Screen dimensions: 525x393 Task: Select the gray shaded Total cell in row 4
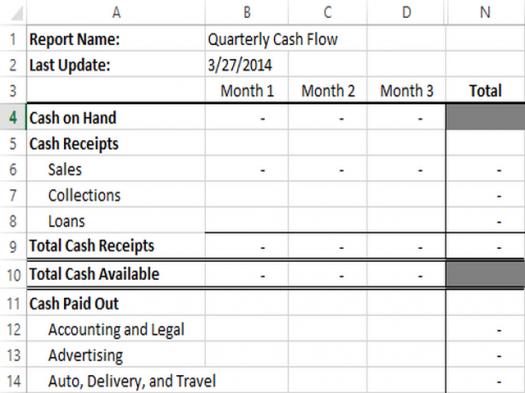[485, 117]
